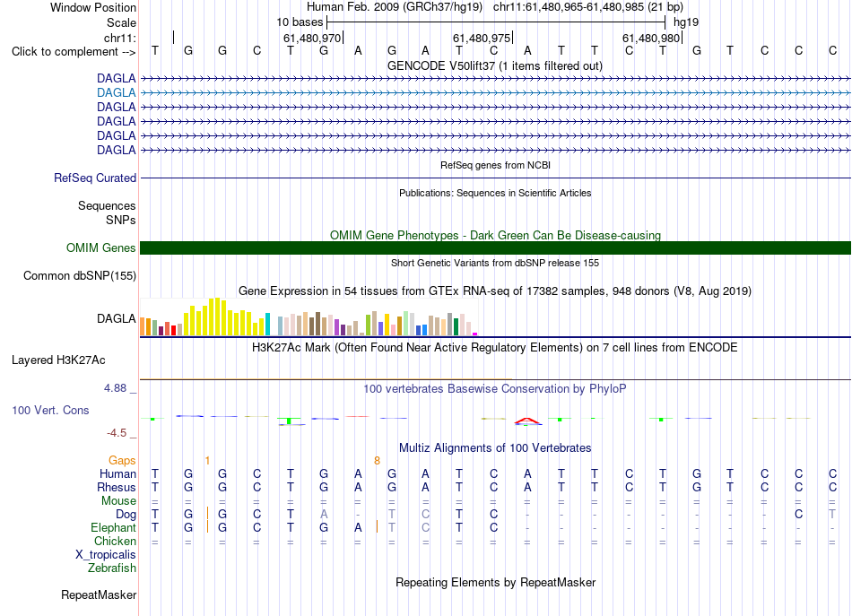Click the SNPs label under Publications

[x=121, y=220]
